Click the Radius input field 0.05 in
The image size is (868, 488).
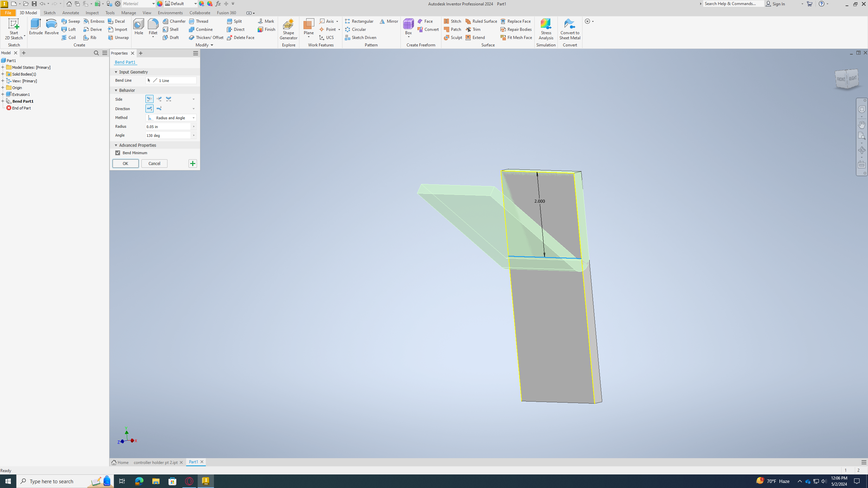[168, 126]
